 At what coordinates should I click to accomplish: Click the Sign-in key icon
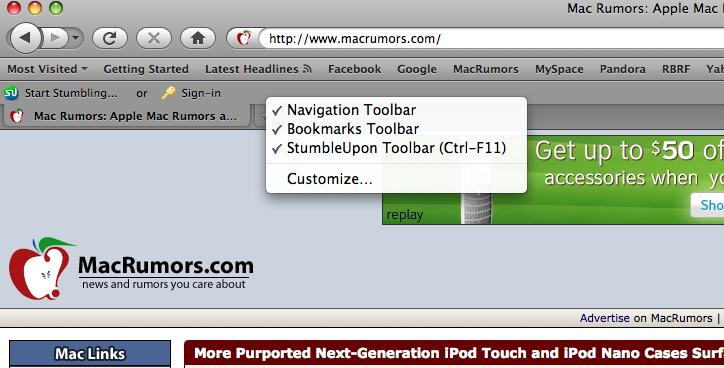(x=169, y=93)
